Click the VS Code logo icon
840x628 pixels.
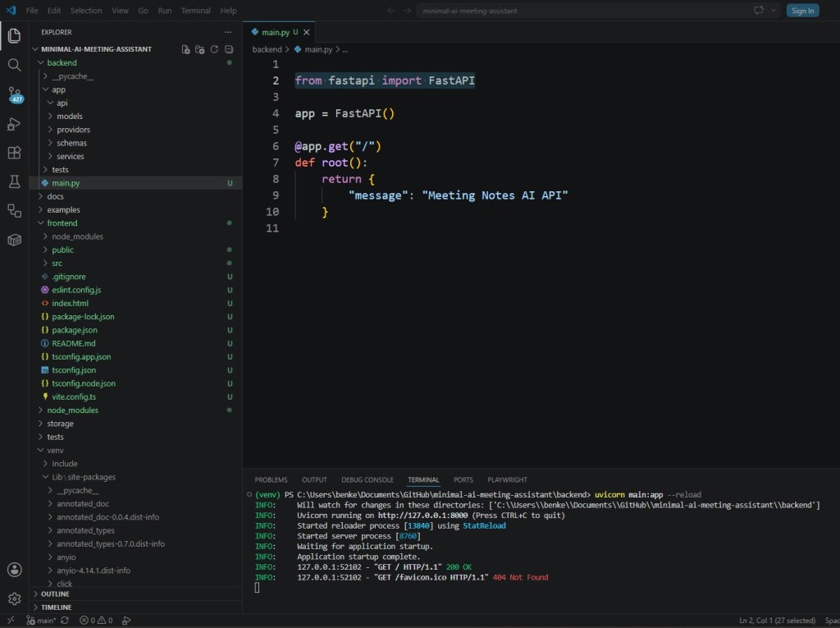(x=11, y=10)
